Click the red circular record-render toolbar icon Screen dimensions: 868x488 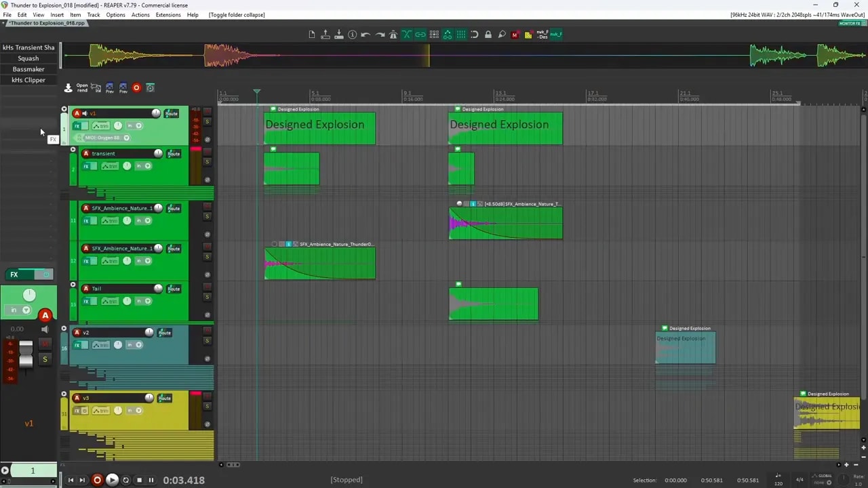click(136, 87)
